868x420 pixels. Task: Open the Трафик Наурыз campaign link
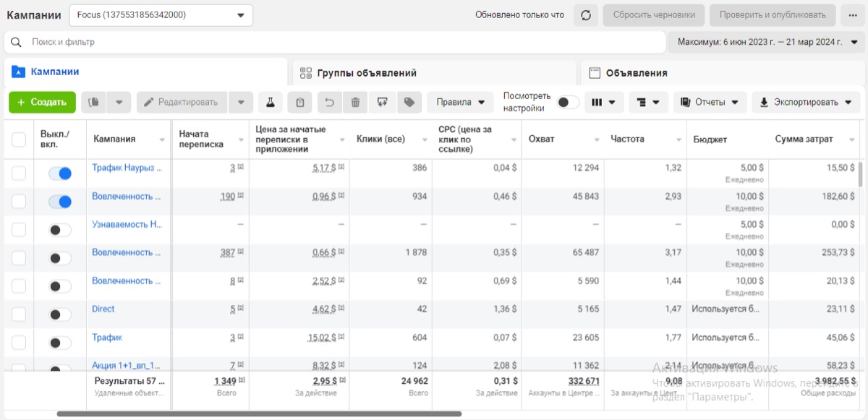127,168
